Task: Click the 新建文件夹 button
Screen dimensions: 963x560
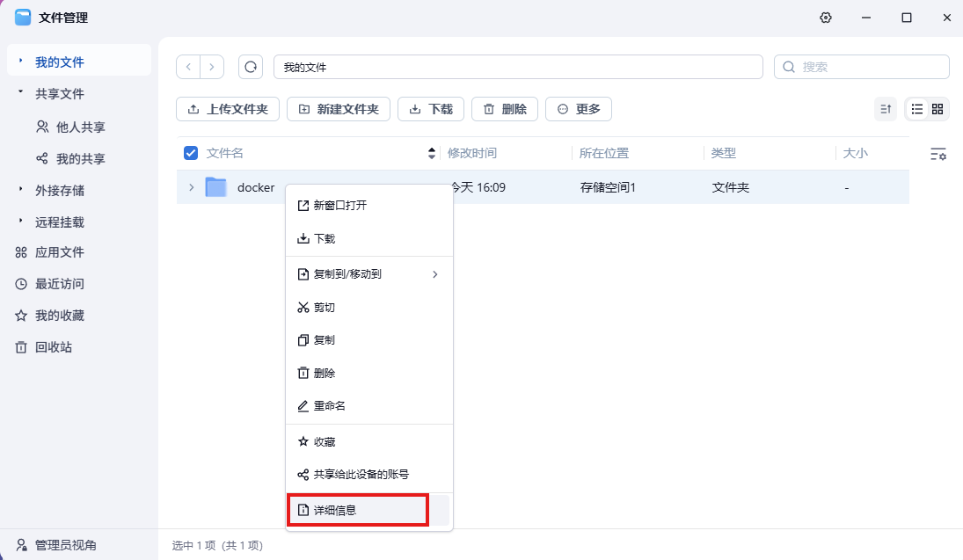Action: pos(339,109)
